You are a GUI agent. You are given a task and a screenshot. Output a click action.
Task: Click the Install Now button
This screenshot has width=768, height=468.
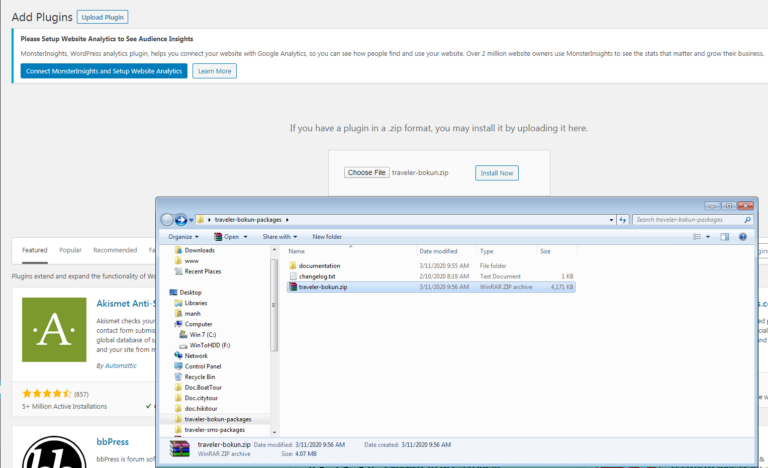pos(497,173)
